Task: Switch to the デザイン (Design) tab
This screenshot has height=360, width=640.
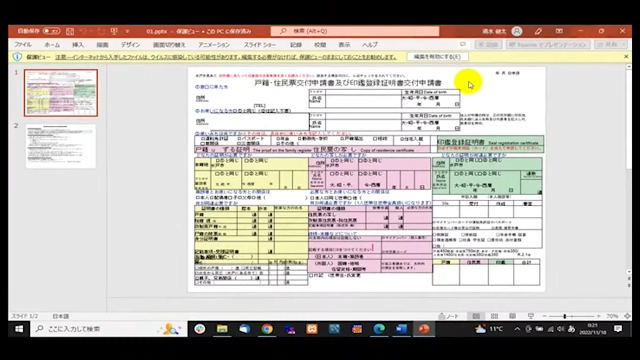Action: click(x=130, y=44)
